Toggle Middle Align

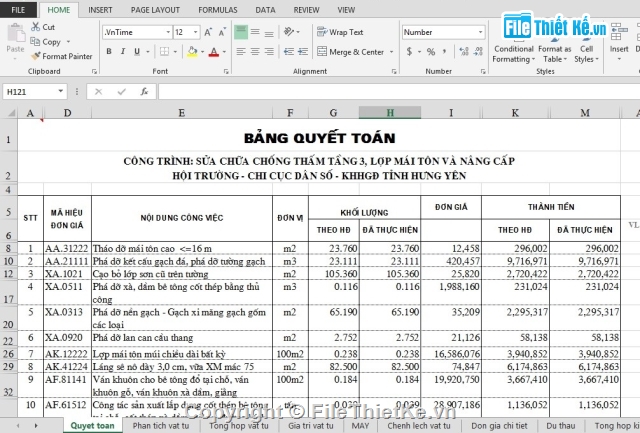coord(255,32)
